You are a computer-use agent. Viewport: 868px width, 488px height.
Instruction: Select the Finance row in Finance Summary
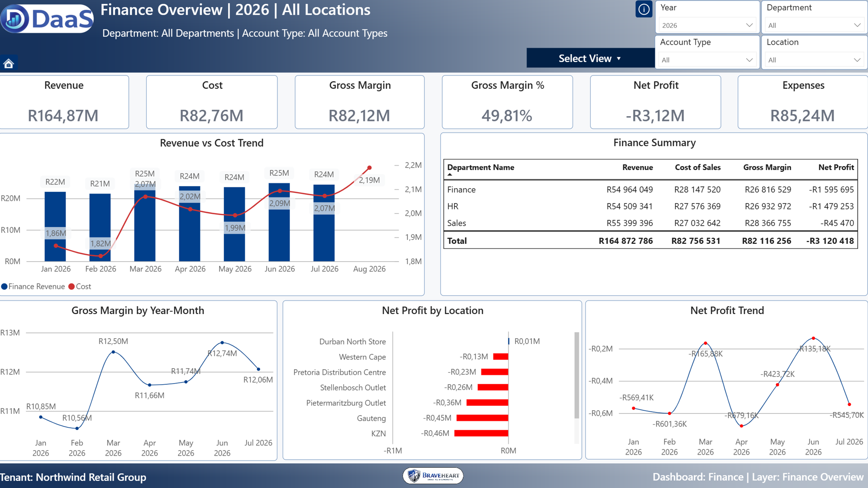click(x=651, y=190)
